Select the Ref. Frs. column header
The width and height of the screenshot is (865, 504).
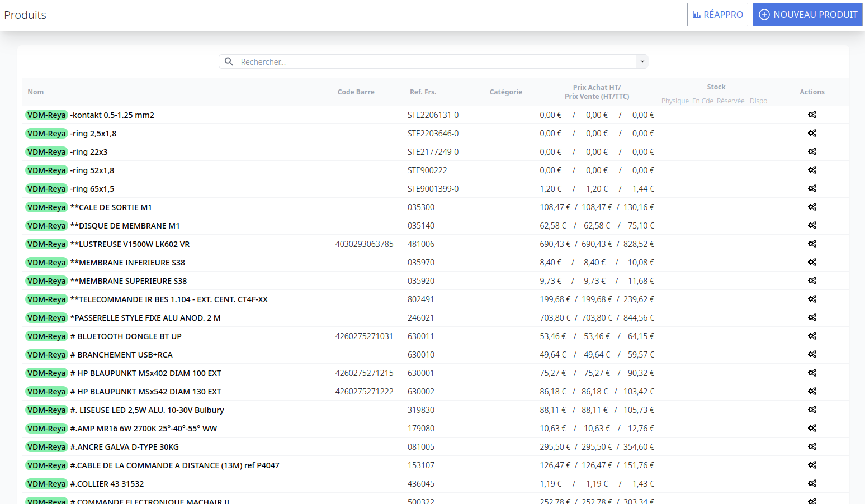pos(423,92)
